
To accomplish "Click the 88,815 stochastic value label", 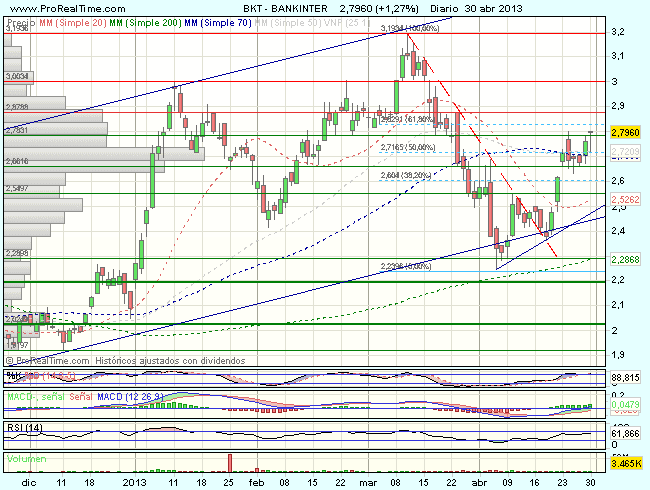I will click(625, 377).
